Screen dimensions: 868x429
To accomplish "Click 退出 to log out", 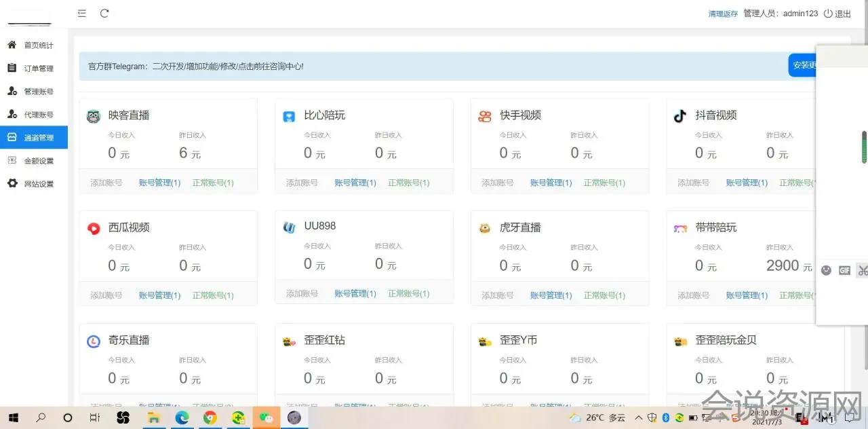I will 837,14.
